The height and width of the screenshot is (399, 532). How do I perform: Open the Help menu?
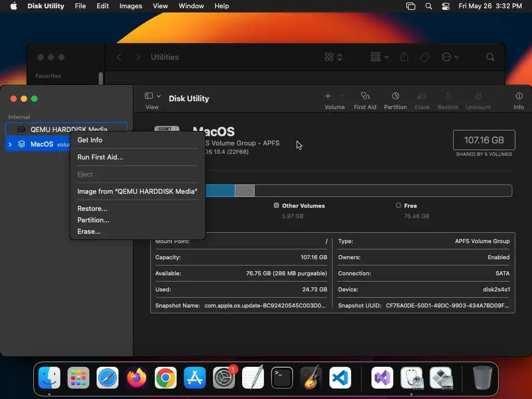221,6
